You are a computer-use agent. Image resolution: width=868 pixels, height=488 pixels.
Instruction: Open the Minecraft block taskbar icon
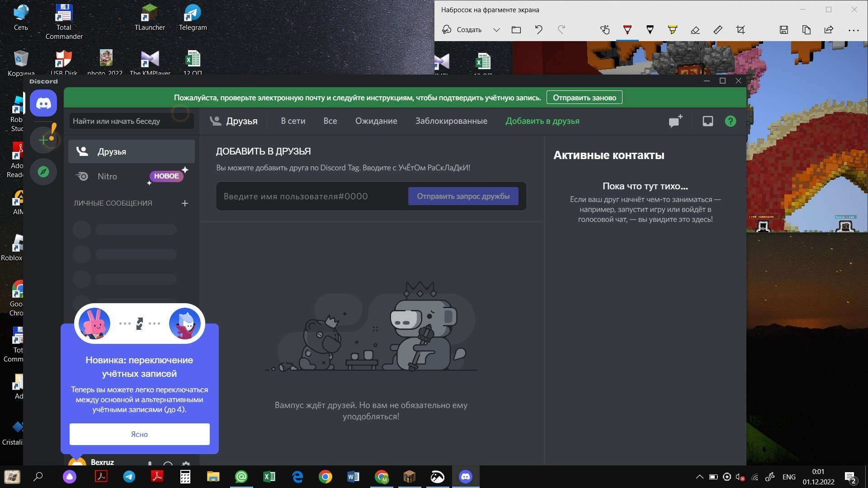(410, 477)
